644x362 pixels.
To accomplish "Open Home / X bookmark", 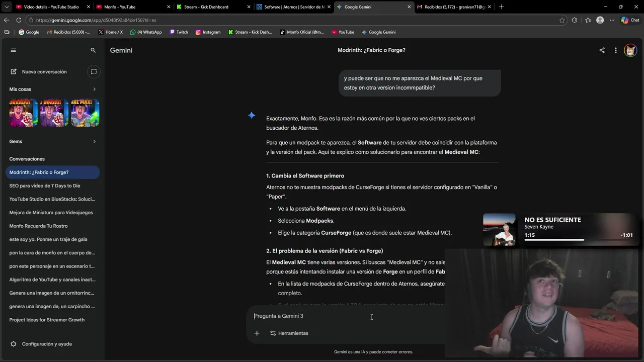I will pyautogui.click(x=110, y=32).
